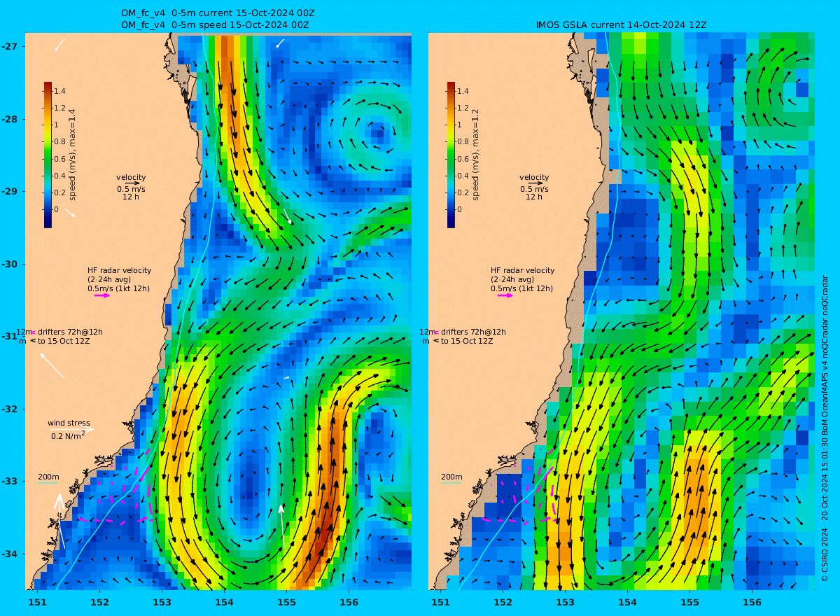Click 'to 15-Oct 12Z' text on OM_fc_v4 map

[x=64, y=341]
